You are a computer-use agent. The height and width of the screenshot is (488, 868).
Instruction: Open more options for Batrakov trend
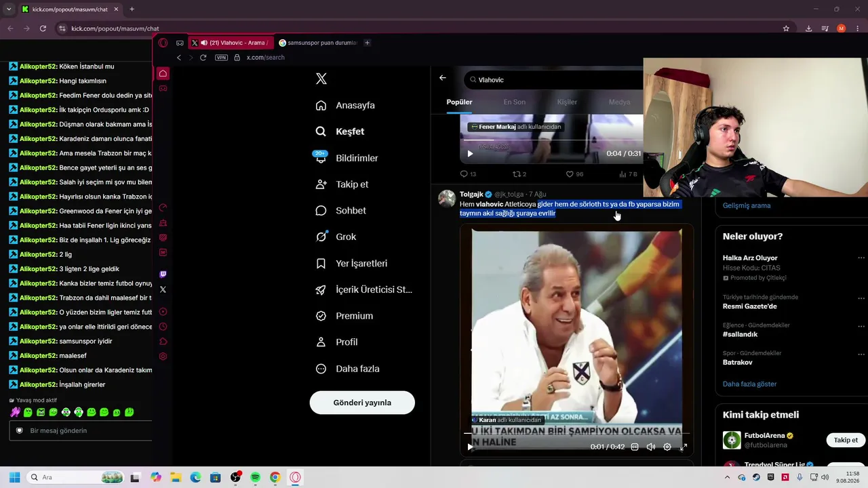point(861,354)
